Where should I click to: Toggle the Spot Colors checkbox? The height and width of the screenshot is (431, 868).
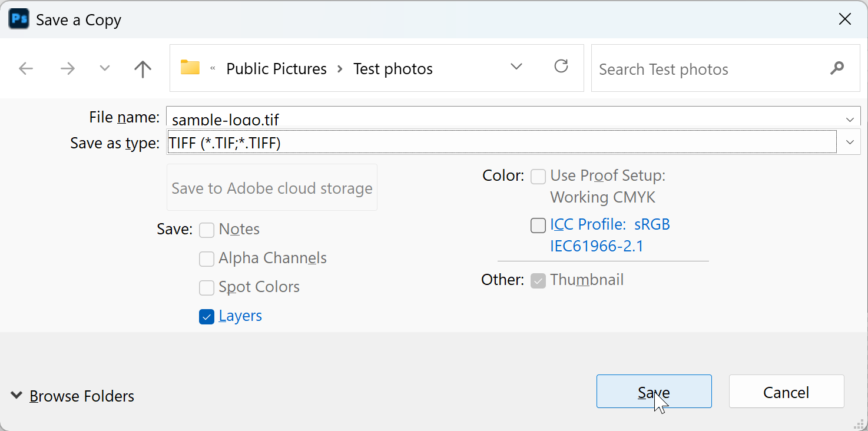(207, 287)
